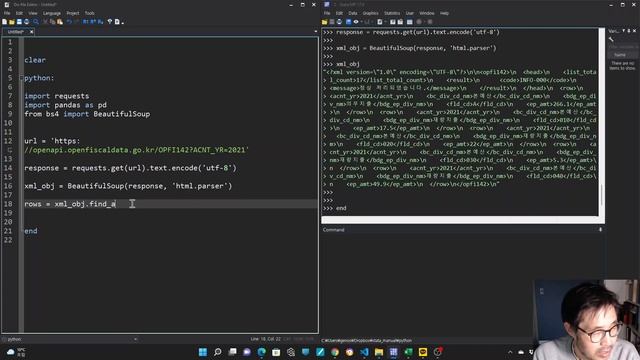This screenshot has width=640, height=360.
Task: Click Cut scissors icon in Do-file Editor
Action: pos(45,22)
